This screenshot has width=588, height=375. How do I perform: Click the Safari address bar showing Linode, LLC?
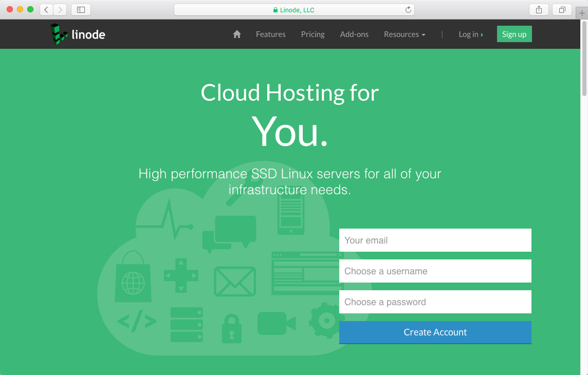click(x=294, y=10)
